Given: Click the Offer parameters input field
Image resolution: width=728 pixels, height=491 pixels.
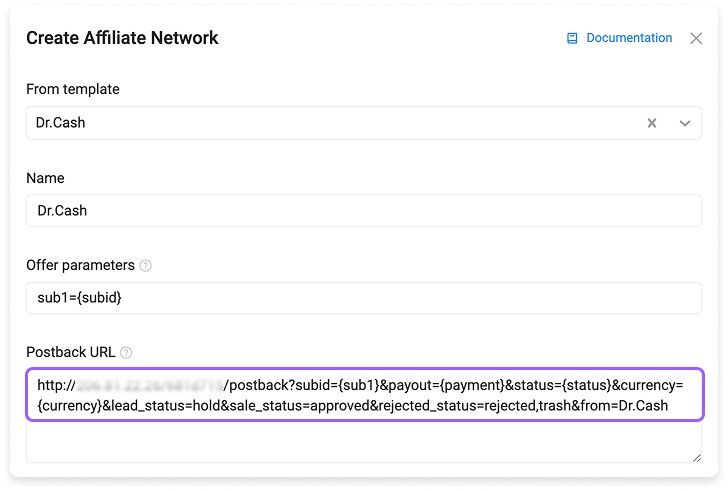Looking at the screenshot, I should 364,298.
